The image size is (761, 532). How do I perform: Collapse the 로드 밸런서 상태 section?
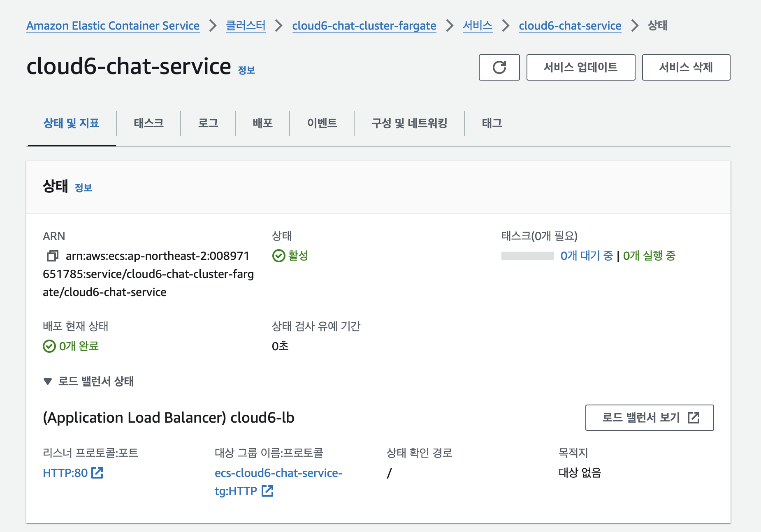(x=48, y=382)
